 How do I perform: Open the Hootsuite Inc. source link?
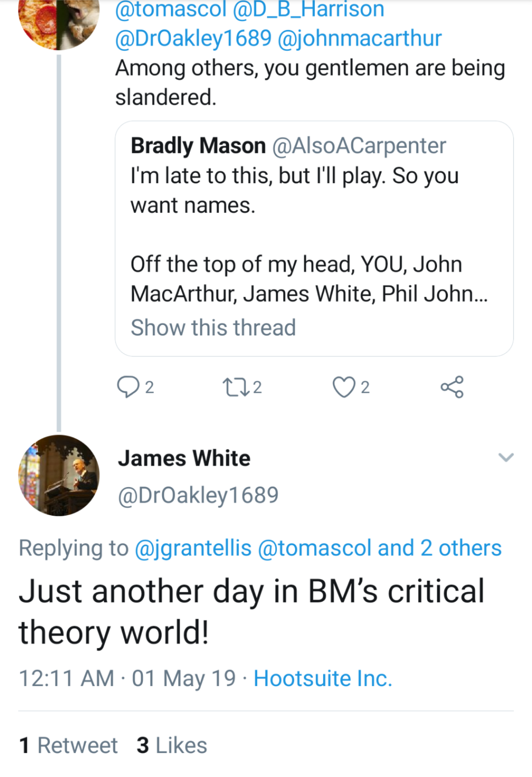pyautogui.click(x=323, y=678)
